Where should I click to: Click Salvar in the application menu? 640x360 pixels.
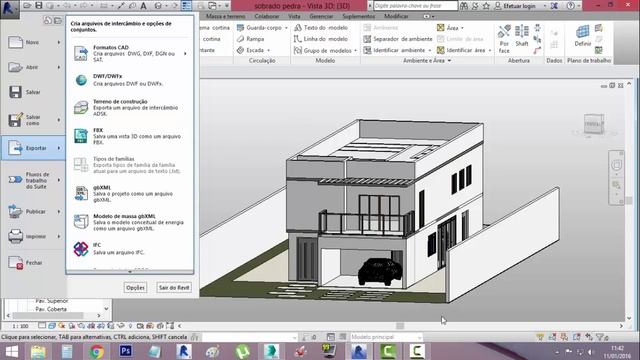pyautogui.click(x=33, y=92)
